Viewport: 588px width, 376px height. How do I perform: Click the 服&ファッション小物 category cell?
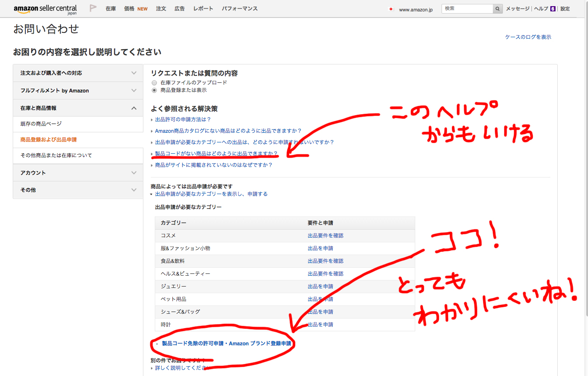click(185, 248)
